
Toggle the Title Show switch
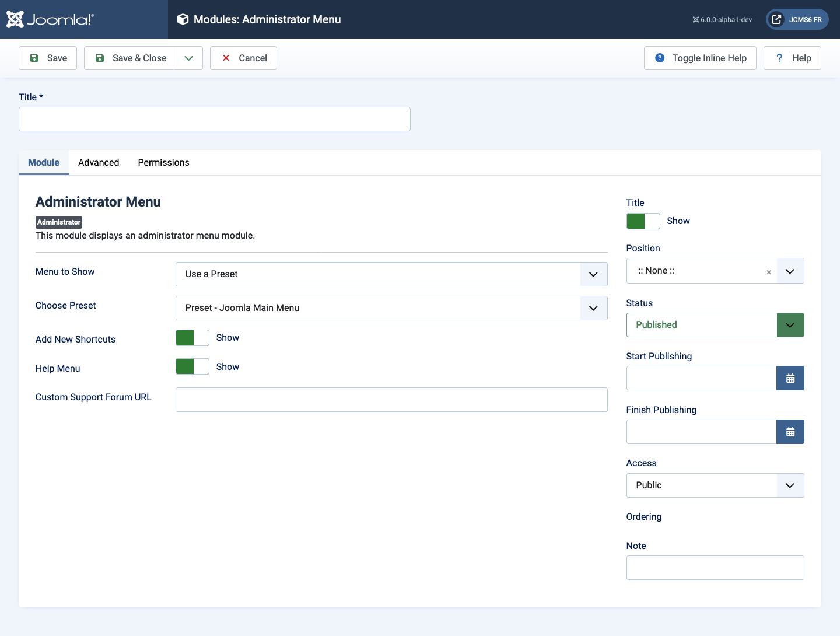[x=643, y=221]
